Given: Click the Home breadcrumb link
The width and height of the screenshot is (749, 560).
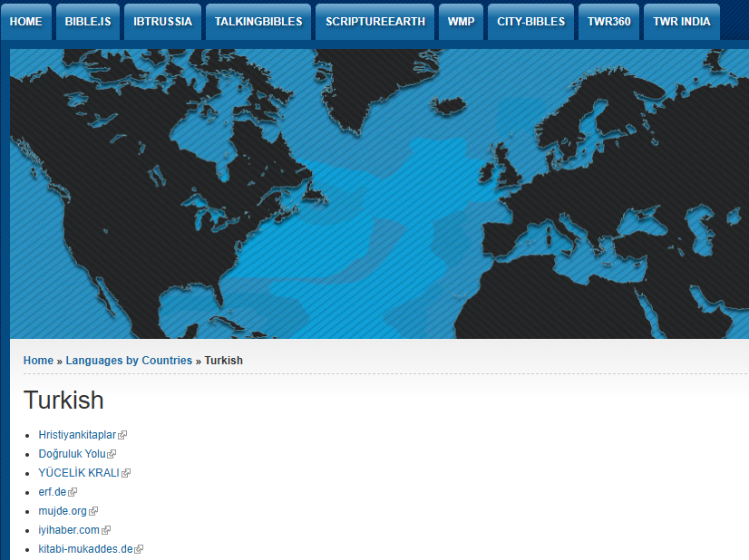Looking at the screenshot, I should [38, 361].
